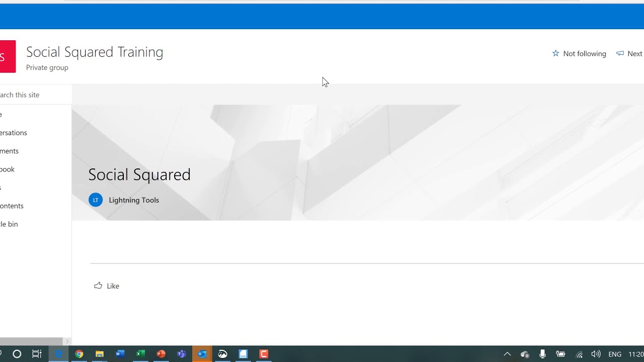Screen dimensions: 644x362
Task: Open Wi-Fi network settings in the tray
Action: 579,354
